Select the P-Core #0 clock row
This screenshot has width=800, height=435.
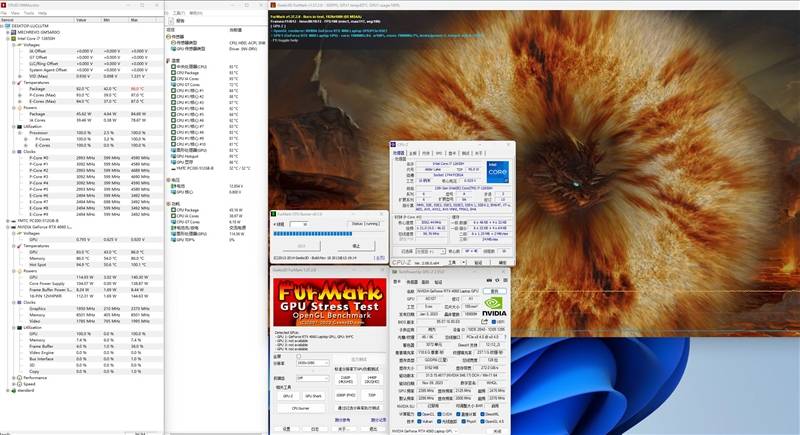40,158
